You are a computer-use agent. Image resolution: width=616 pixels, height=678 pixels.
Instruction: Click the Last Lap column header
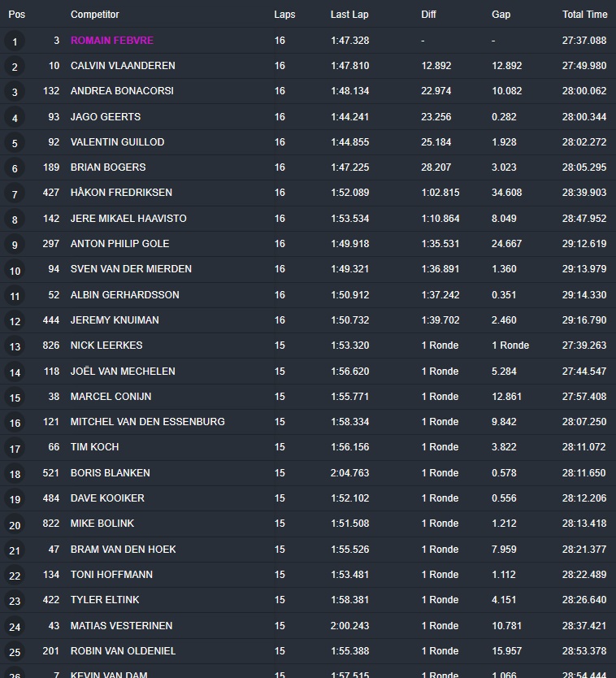click(349, 15)
